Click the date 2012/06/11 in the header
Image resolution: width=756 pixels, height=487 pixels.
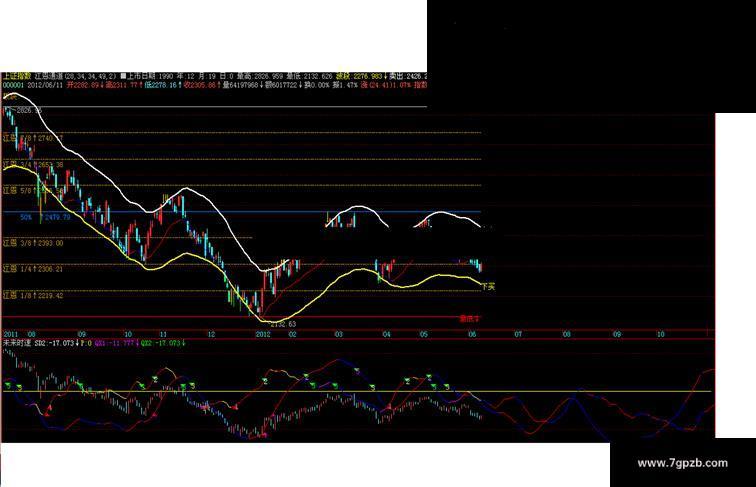tap(45, 85)
